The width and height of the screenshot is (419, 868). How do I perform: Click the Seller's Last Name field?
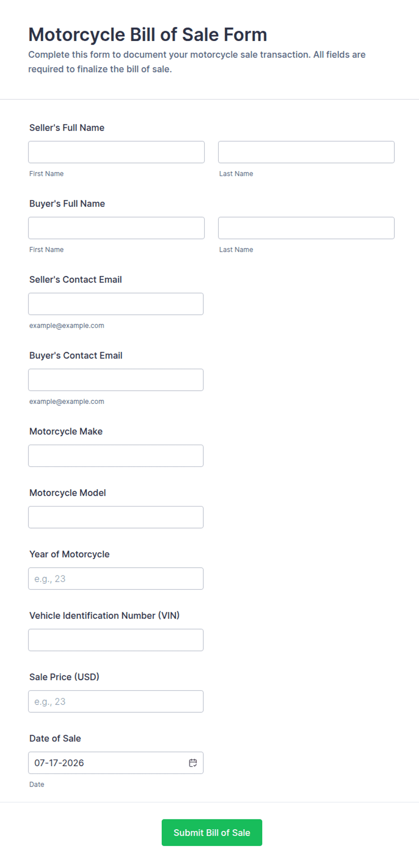click(306, 152)
